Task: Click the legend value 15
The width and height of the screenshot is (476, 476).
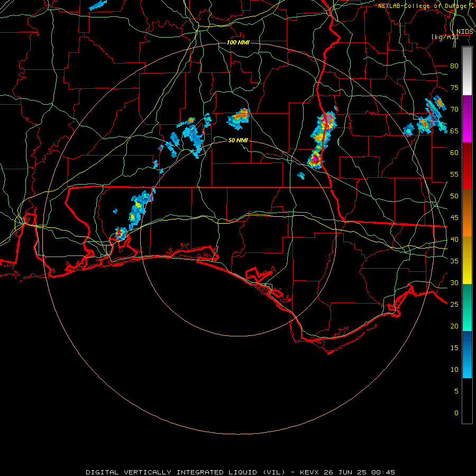Action: pyautogui.click(x=454, y=348)
